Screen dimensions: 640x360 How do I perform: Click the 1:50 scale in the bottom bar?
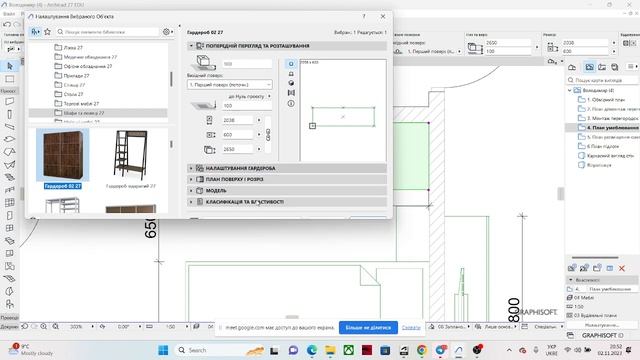(x=170, y=327)
